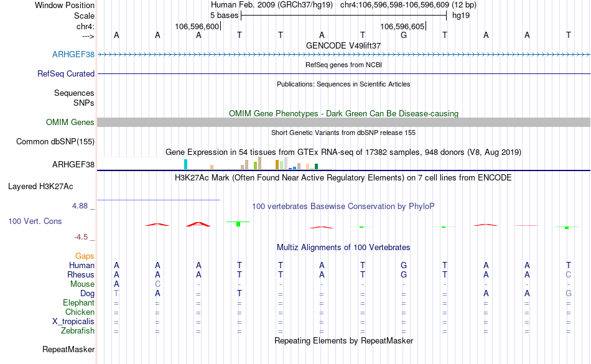
Task: Click the Sequences track label
Action: pos(74,93)
